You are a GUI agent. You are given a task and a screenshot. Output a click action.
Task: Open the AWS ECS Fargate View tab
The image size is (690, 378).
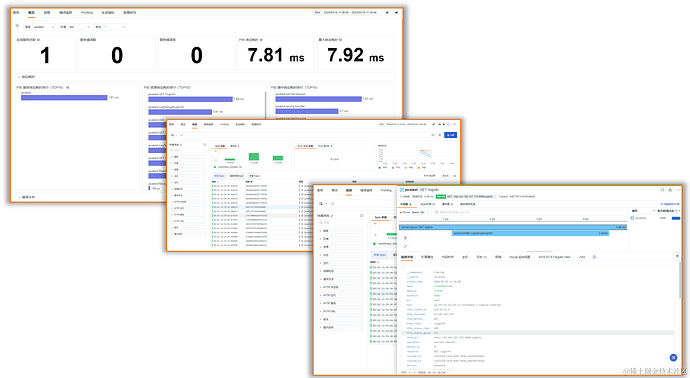coord(554,257)
